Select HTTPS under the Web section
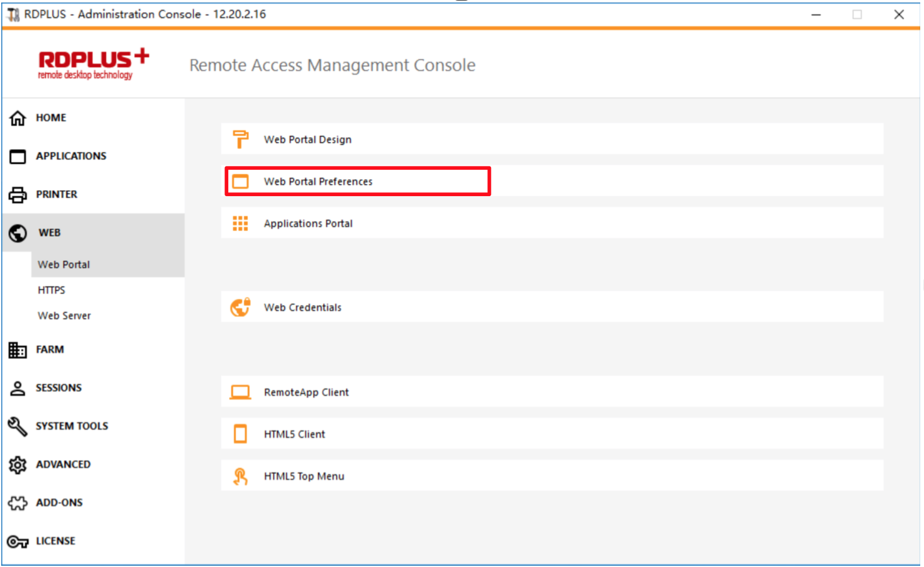Screen dimensions: 924x567 point(52,290)
